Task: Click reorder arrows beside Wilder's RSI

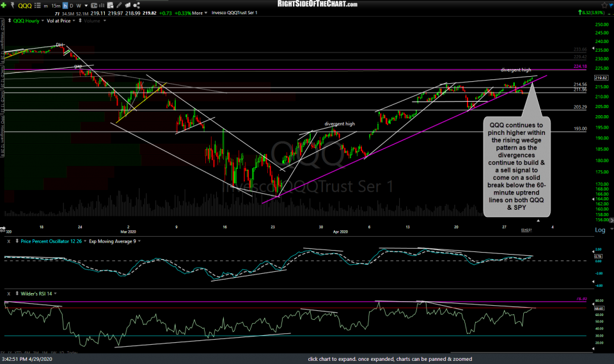Action: click(x=17, y=294)
